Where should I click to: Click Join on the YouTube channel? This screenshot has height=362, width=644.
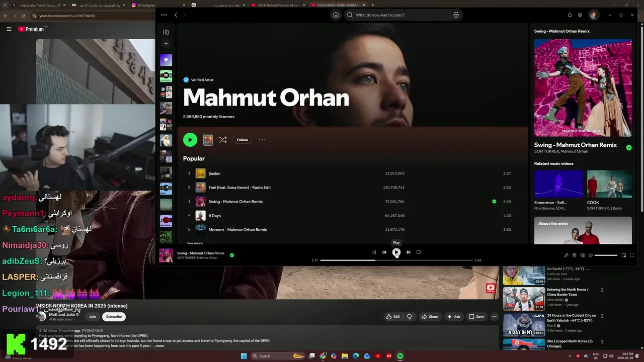pos(93,317)
